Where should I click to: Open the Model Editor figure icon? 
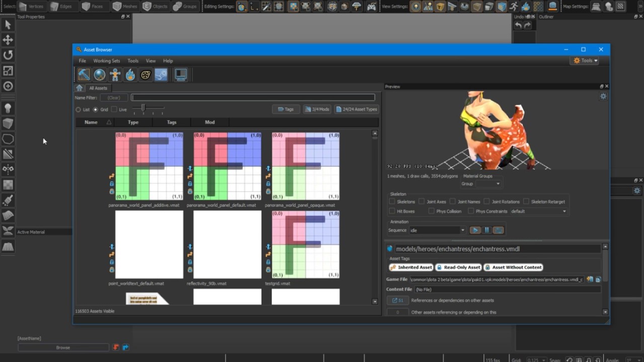(115, 75)
